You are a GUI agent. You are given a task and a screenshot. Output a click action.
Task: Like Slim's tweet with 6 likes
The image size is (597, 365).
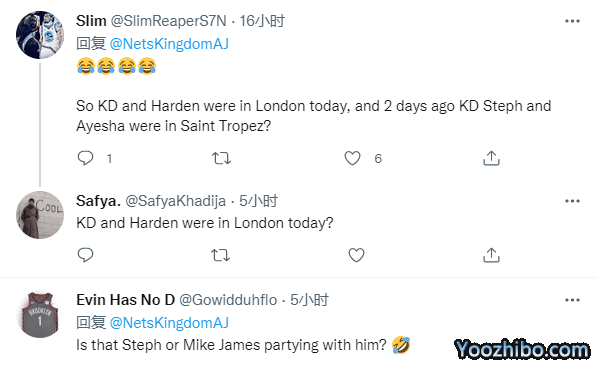coord(352,158)
